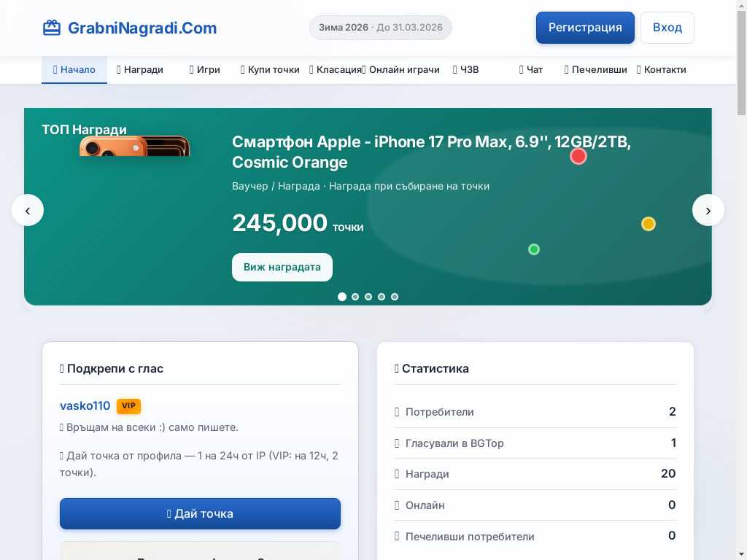Click the GrabniNagradi.Com gift logo icon
Viewport: 747px width, 560px height.
pyautogui.click(x=52, y=28)
